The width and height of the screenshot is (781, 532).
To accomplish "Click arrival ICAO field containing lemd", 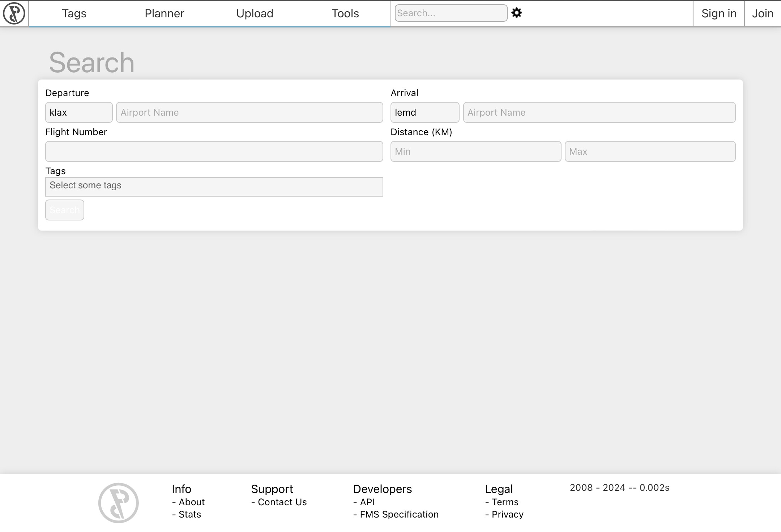I will 424,112.
